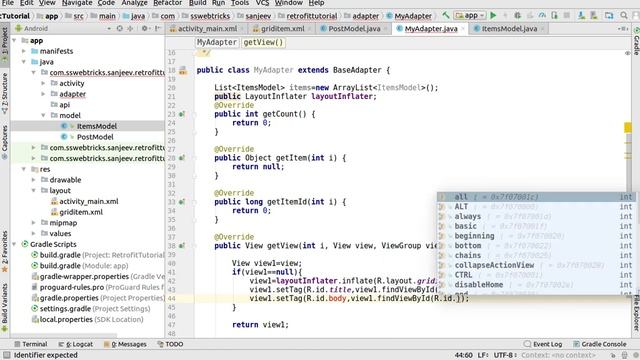Open the Event Log
The width and height of the screenshot is (640, 360).
click(x=542, y=344)
